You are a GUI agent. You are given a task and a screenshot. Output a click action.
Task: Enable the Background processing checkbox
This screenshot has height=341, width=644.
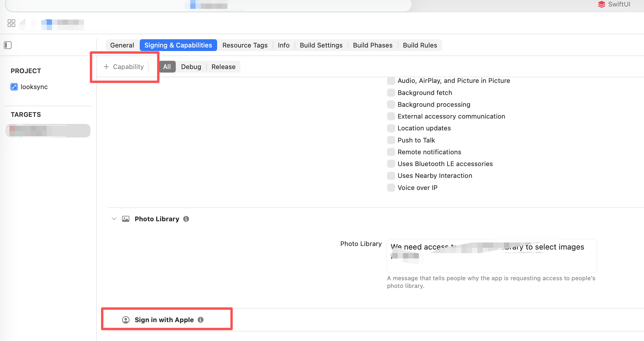point(391,104)
